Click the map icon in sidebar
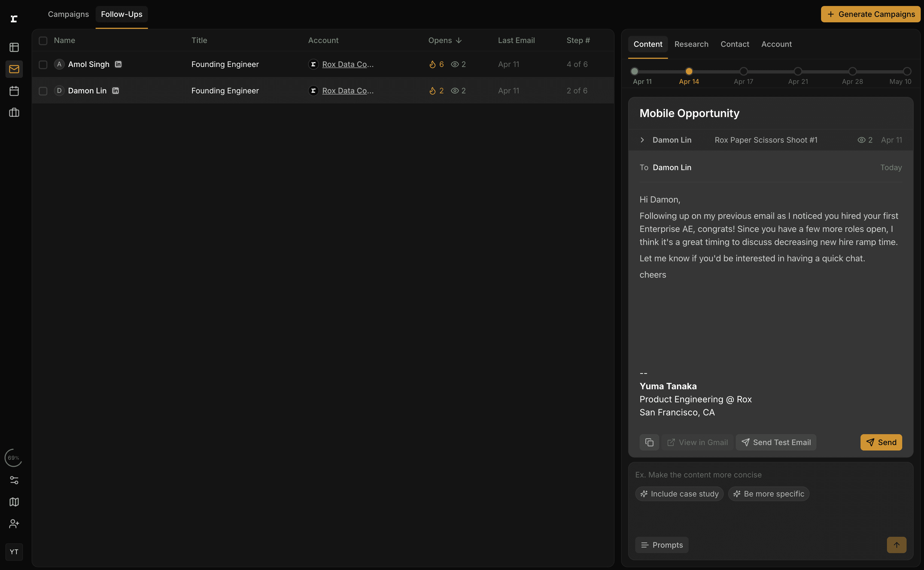Viewport: 924px width, 570px height. click(x=14, y=502)
